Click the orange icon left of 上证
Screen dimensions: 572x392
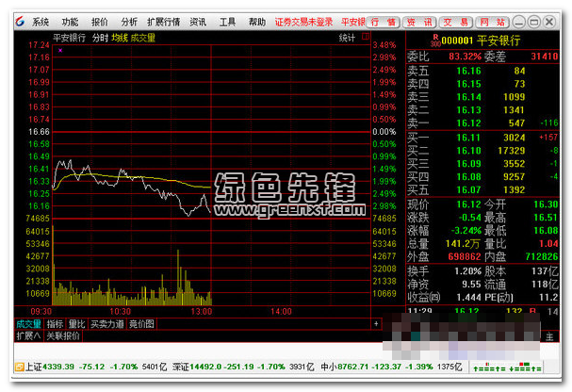click(19, 367)
